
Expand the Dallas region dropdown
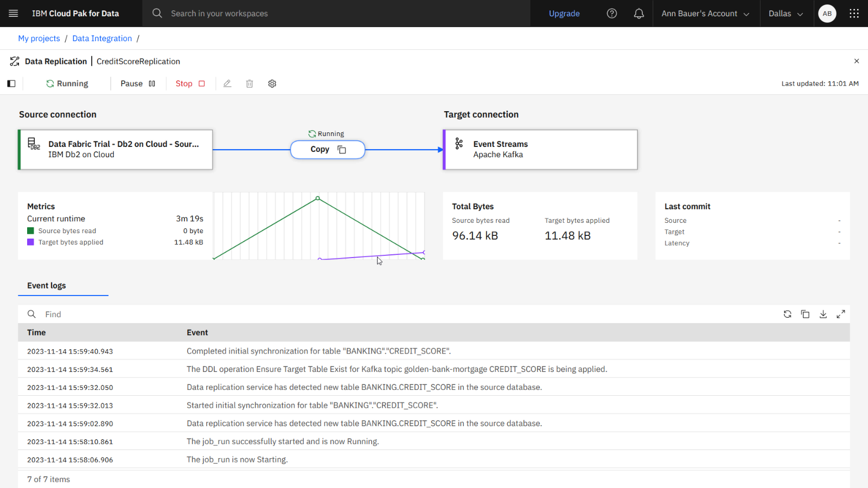click(786, 14)
